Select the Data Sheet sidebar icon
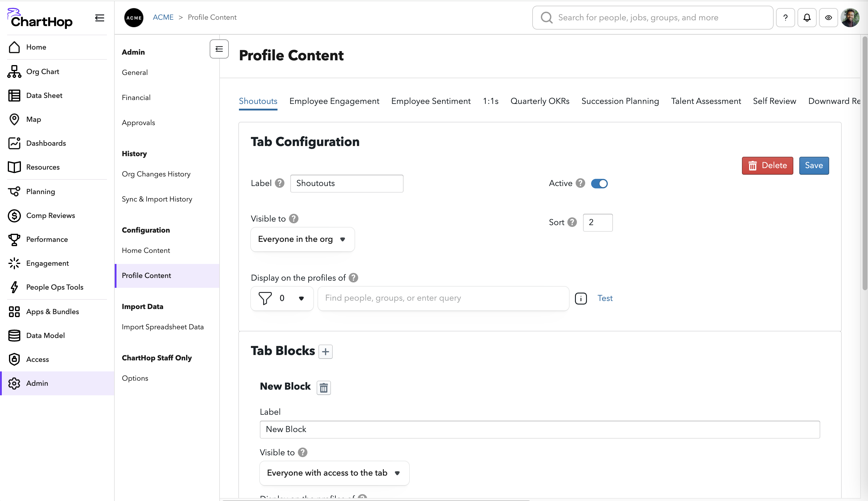The image size is (868, 501). [14, 95]
